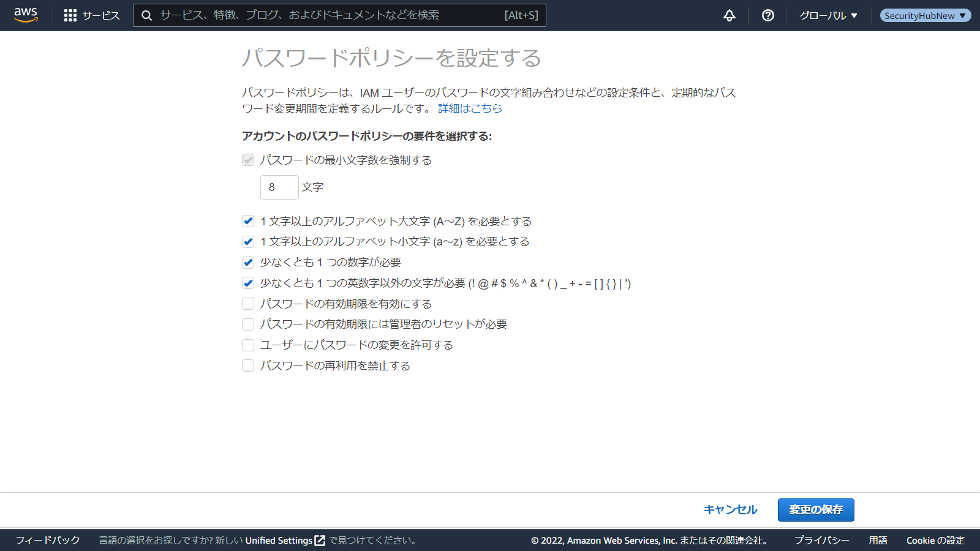Uncheck the lowercase letter (a~z) requirement
Image resolution: width=980 pixels, height=551 pixels.
pos(248,242)
